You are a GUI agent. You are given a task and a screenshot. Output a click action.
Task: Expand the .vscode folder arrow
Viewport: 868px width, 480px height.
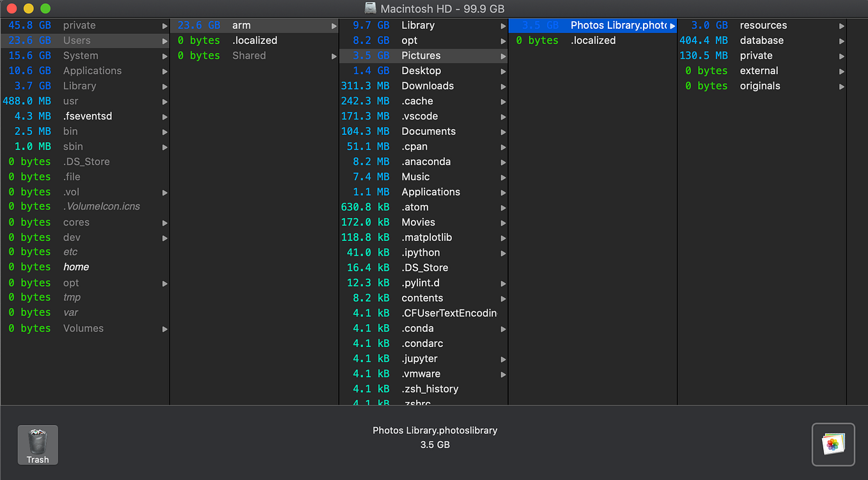tap(503, 117)
